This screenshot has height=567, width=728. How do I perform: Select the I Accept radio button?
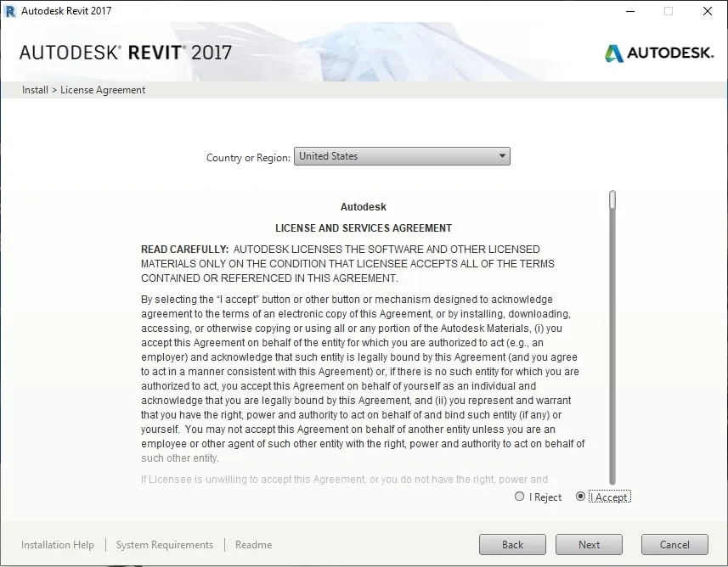[579, 497]
